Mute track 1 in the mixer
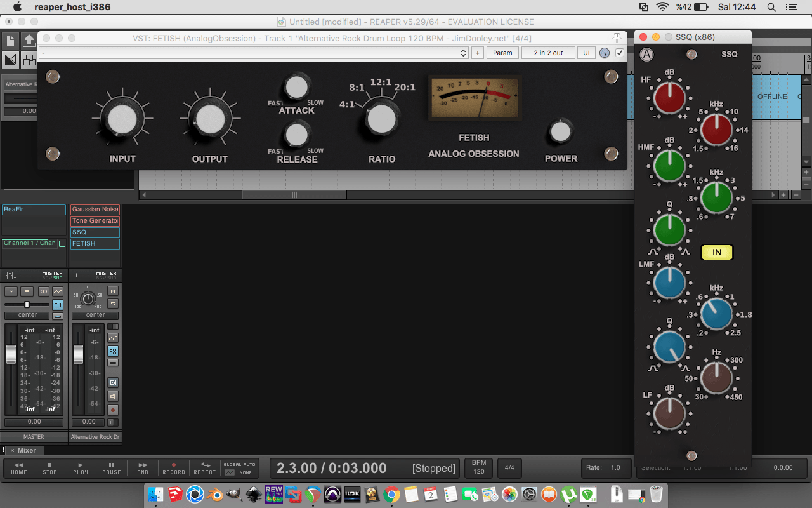This screenshot has height=508, width=812. pos(113,291)
